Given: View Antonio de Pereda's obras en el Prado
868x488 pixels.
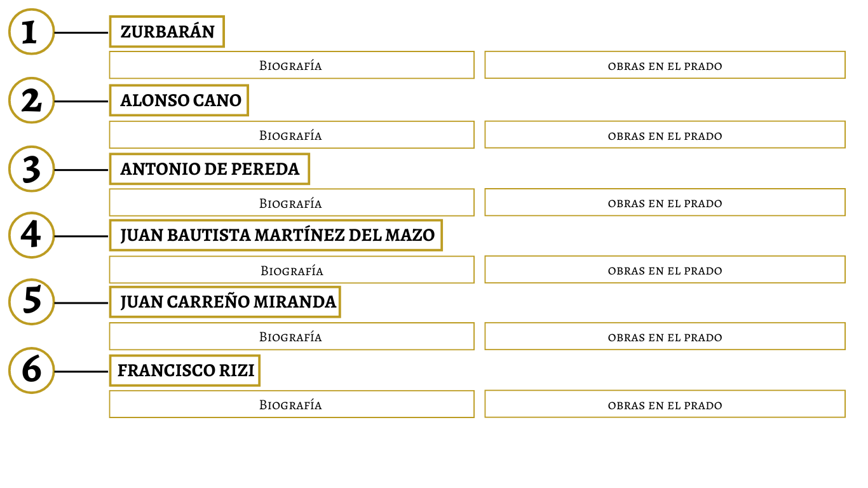Looking at the screenshot, I should 665,202.
